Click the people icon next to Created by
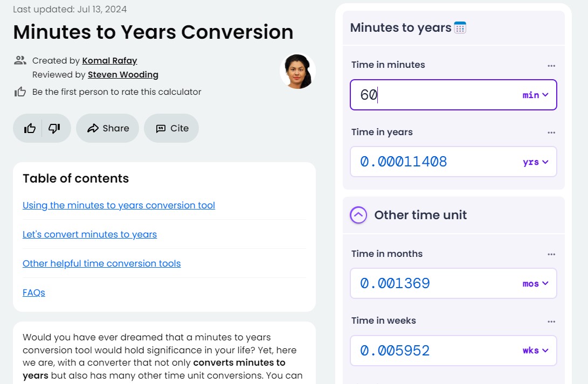Viewport: 588px width, 384px height. [20, 60]
